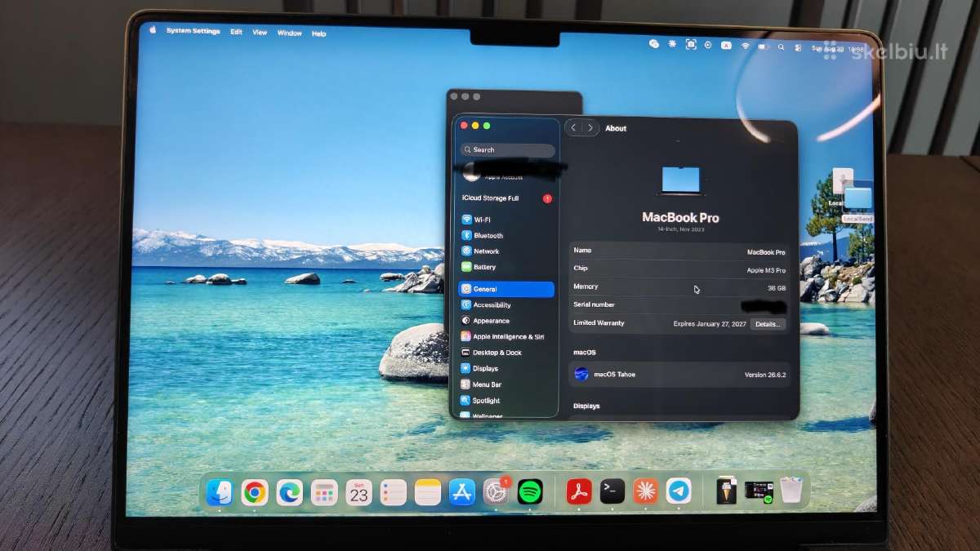Click macOS Tahoe version row

680,374
